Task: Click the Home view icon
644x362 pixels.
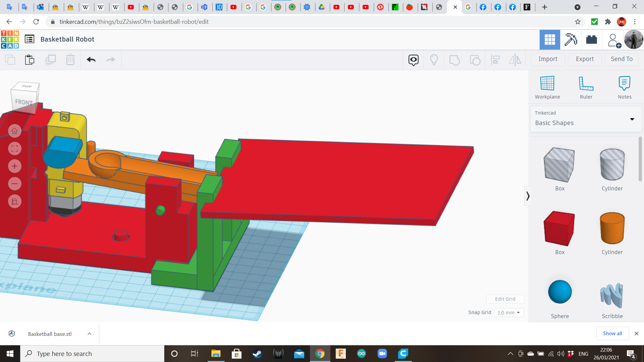Action: 14,131
